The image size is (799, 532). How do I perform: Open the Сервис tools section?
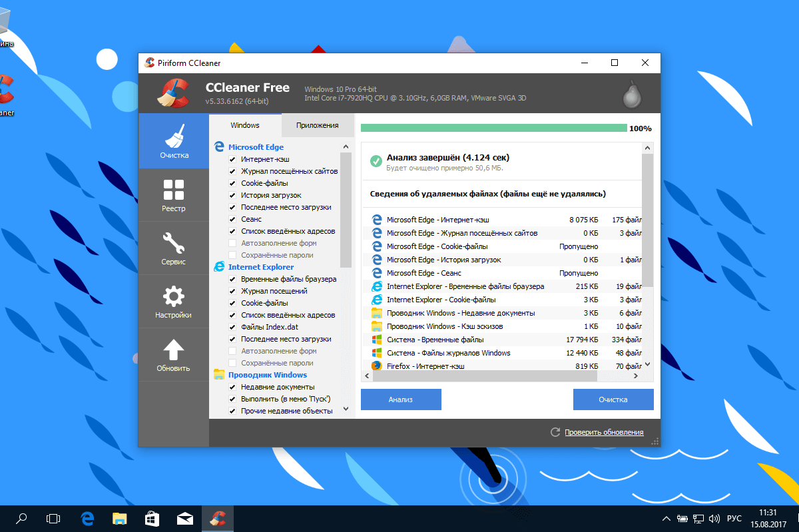[173, 248]
